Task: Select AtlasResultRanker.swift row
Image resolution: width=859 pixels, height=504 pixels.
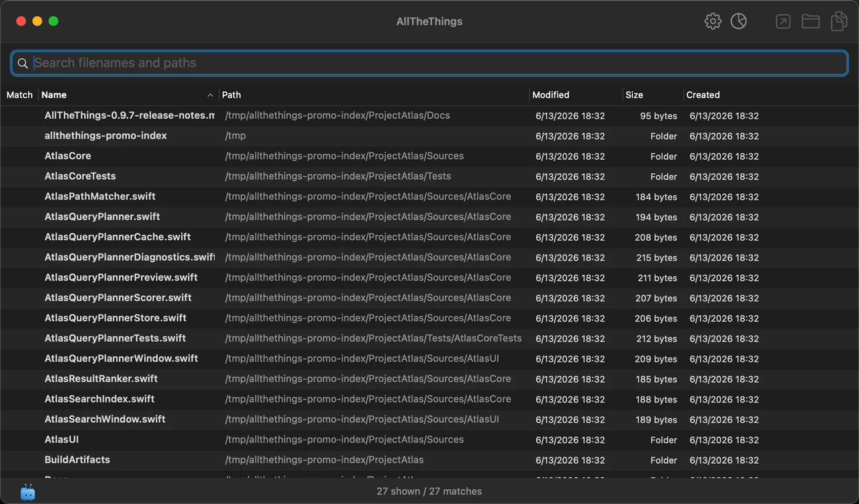Action: tap(429, 379)
